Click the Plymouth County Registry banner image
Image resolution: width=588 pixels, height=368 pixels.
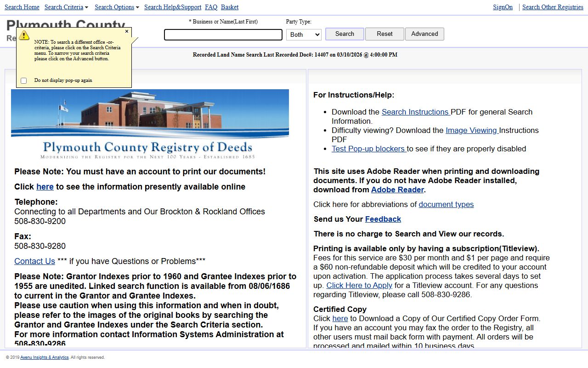[x=150, y=124]
